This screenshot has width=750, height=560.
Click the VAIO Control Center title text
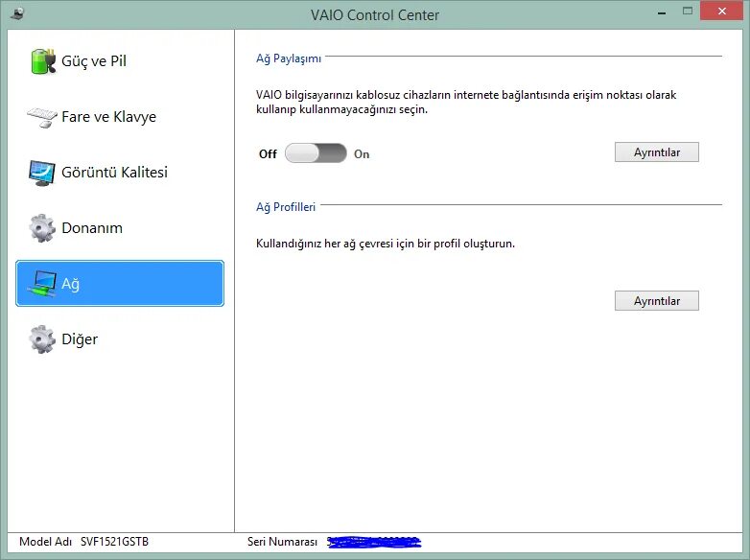click(x=375, y=15)
